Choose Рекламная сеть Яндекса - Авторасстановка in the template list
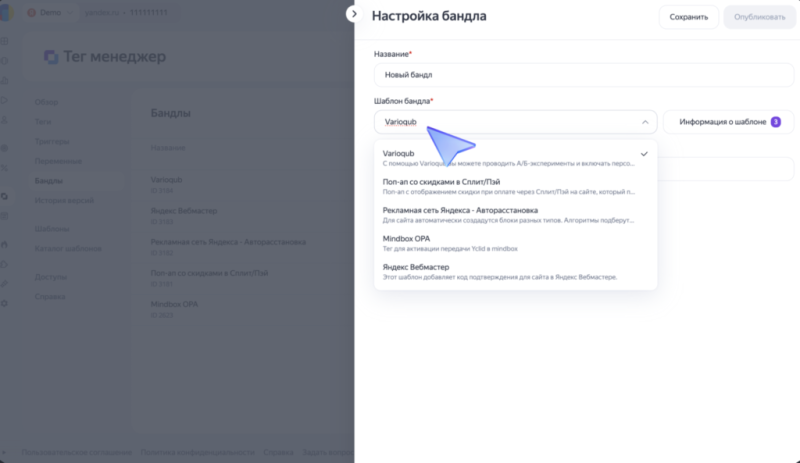The image size is (800, 463). pos(515,215)
